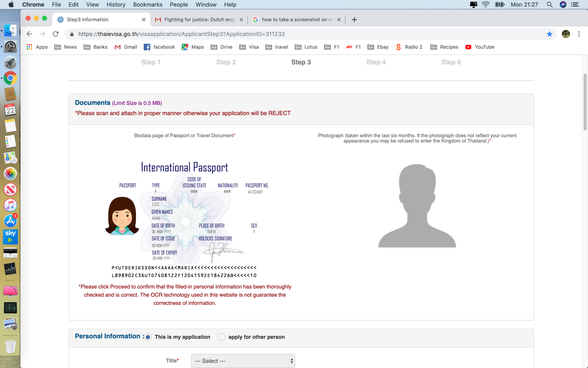Viewport: 588px width, 368px height.
Task: Click the uploaded passport biodata image
Action: [185, 220]
